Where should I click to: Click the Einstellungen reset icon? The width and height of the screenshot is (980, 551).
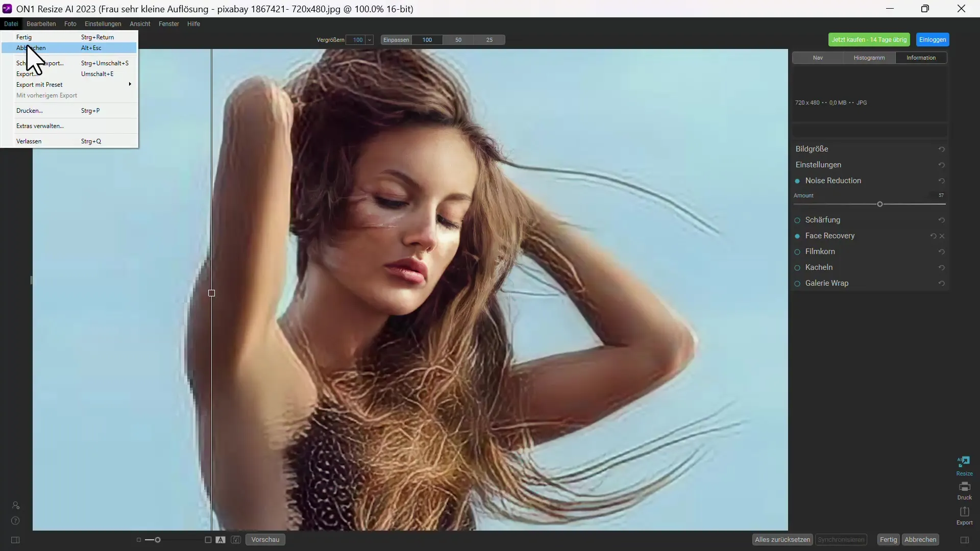click(942, 165)
